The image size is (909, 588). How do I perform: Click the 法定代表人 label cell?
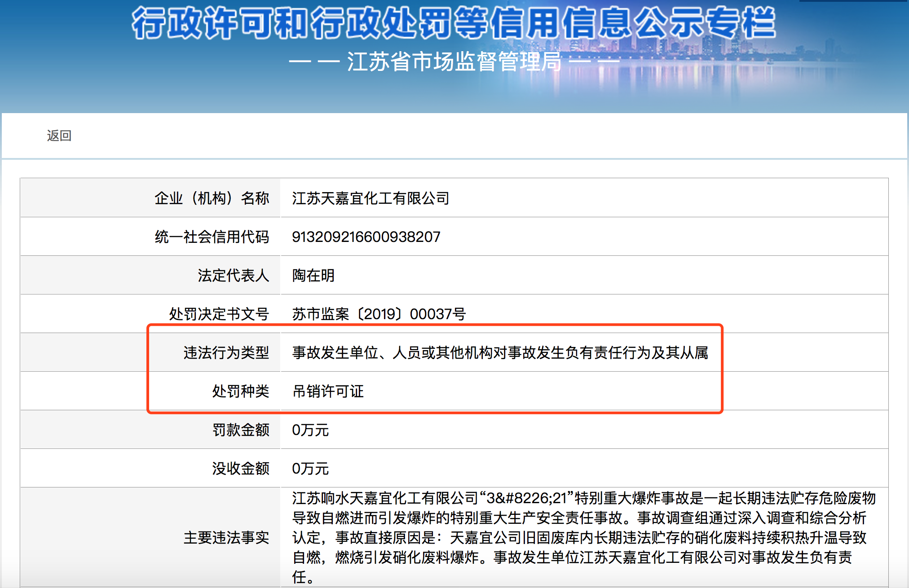click(233, 275)
